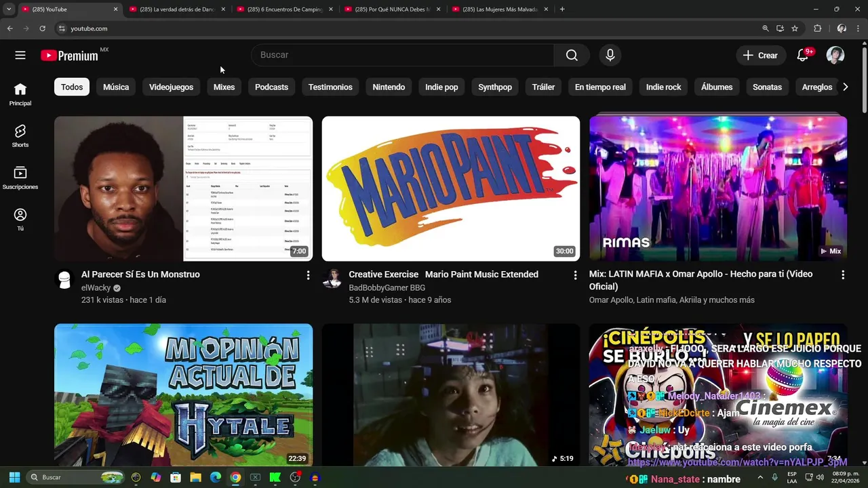Select the Todos filter chip
This screenshot has width=868, height=488.
pos(72,87)
